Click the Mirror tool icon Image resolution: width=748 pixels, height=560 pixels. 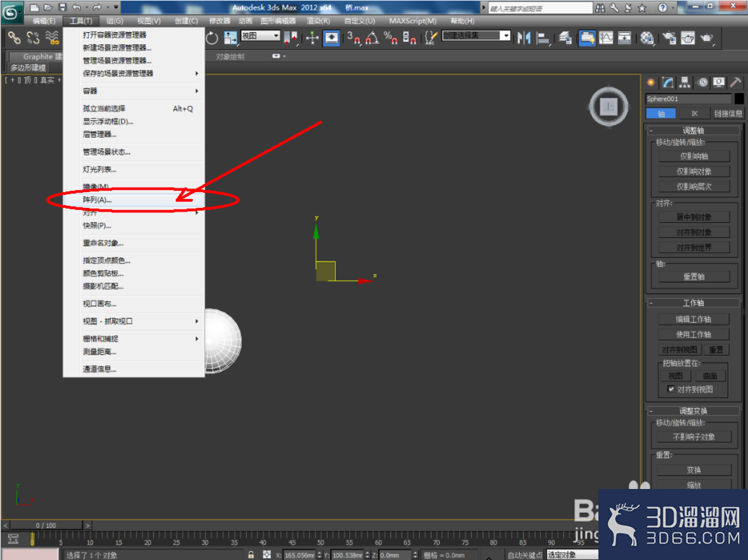pos(524,37)
